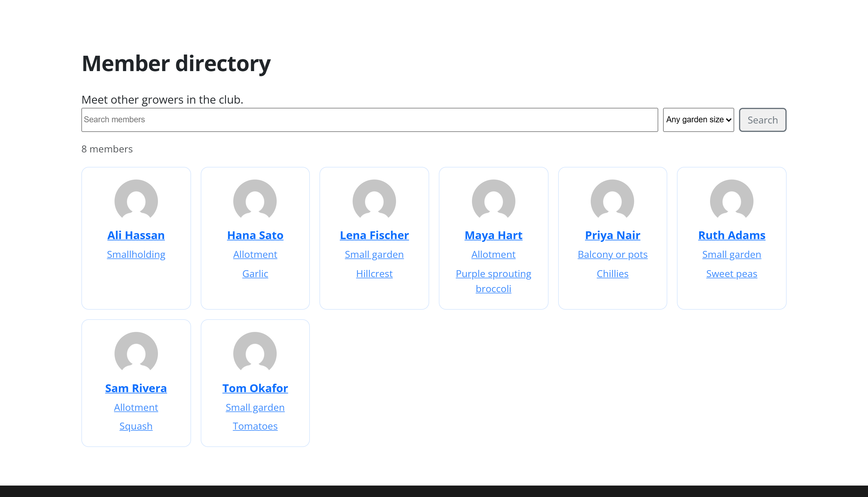
Task: Click the Sweet peas link
Action: [x=732, y=274]
